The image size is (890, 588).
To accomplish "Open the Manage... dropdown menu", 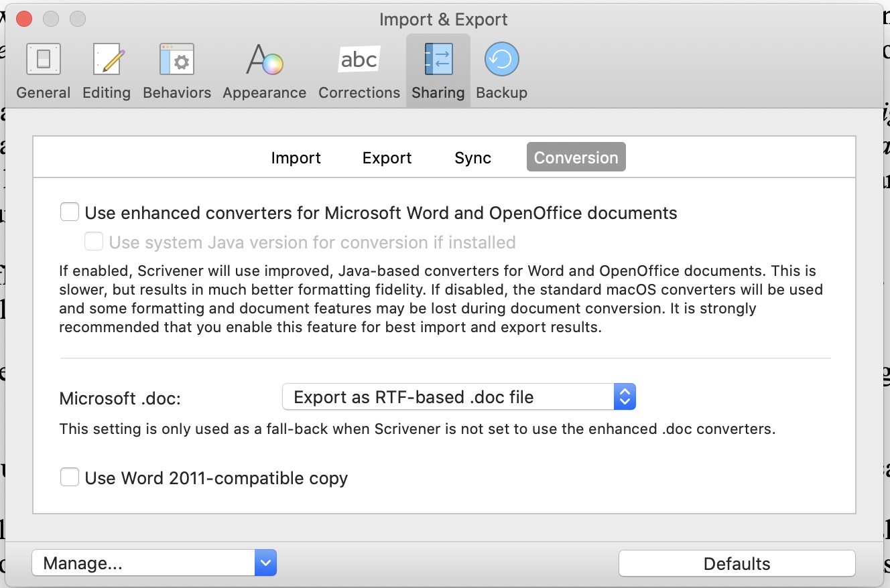I will 154,563.
